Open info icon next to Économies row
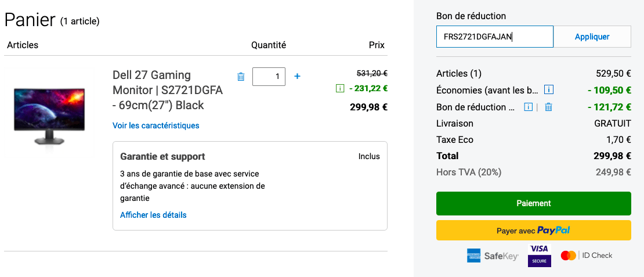The width and height of the screenshot is (644, 277). pos(549,89)
